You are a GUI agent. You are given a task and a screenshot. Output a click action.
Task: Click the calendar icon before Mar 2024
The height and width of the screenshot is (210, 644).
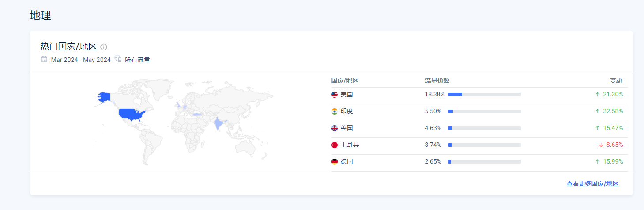click(x=44, y=59)
